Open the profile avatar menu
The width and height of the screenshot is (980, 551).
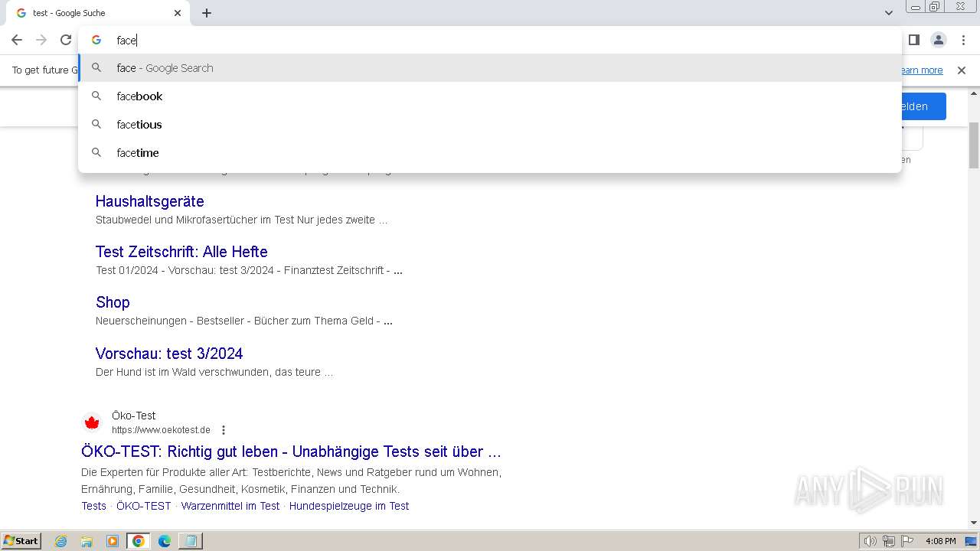(x=938, y=40)
